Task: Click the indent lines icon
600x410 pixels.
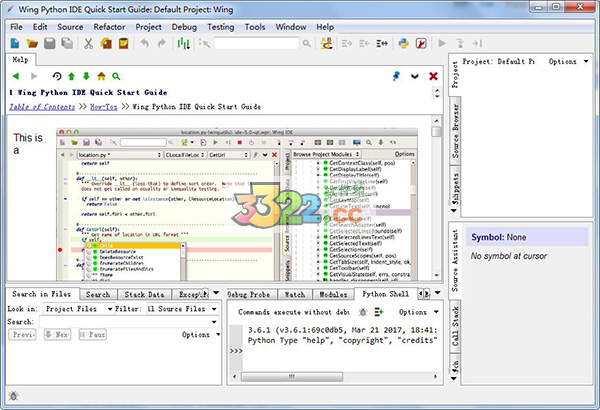Action: pos(347,44)
